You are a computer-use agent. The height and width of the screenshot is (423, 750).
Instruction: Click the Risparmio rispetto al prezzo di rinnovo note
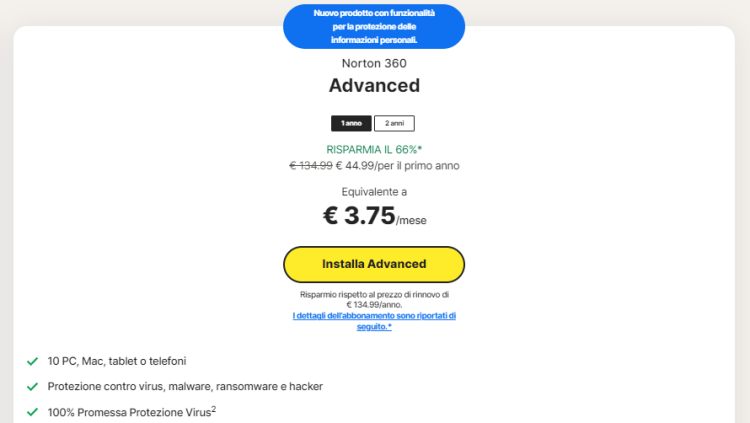click(x=374, y=299)
